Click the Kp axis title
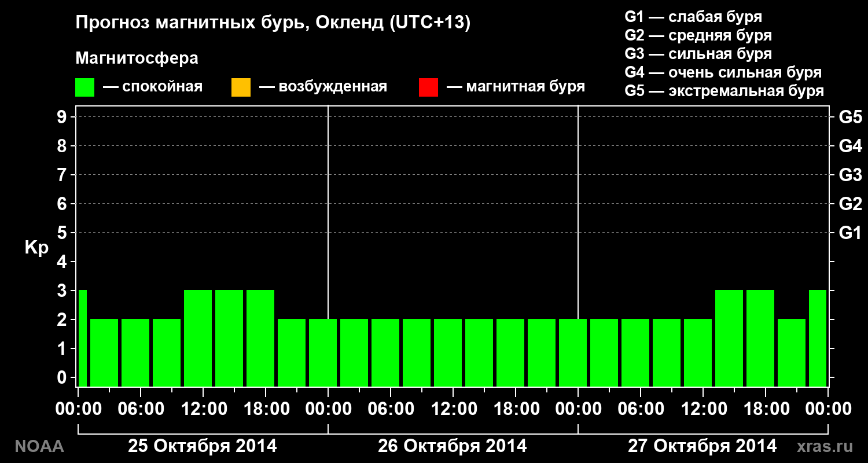This screenshot has width=868, height=463. (x=36, y=248)
